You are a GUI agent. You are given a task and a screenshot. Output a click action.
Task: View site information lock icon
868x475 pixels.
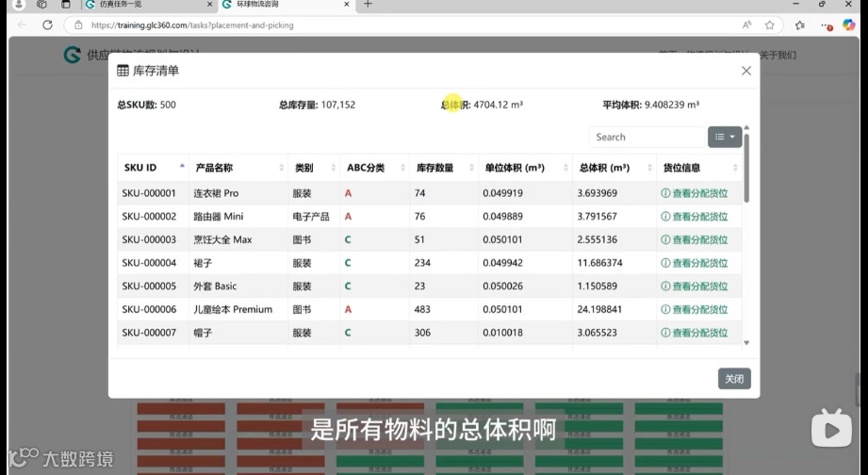(78, 25)
